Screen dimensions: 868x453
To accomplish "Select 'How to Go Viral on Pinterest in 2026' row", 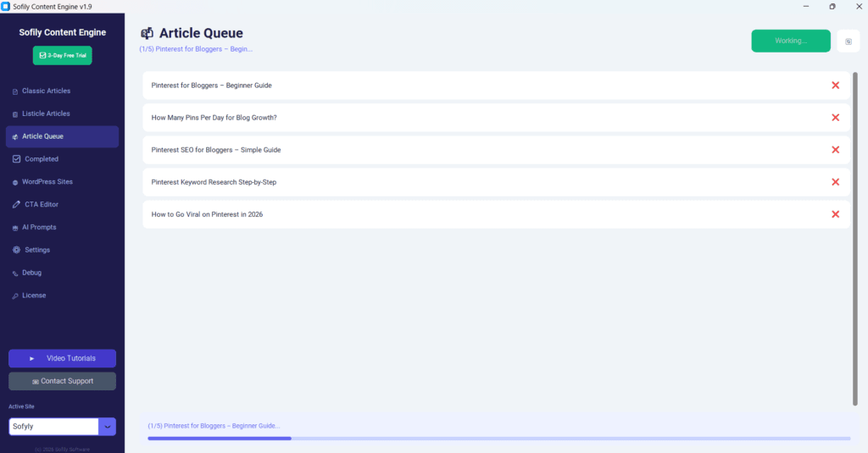I will (496, 214).
